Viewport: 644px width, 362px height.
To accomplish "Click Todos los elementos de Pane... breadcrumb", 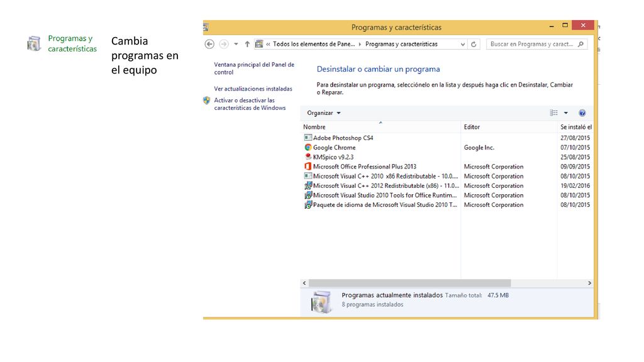I will pyautogui.click(x=314, y=44).
